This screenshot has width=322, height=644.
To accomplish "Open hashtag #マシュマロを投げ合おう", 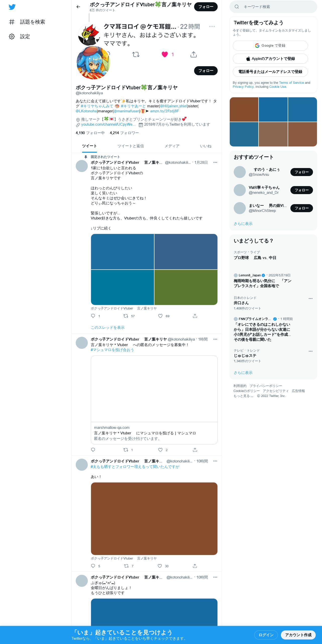I will point(112,350).
